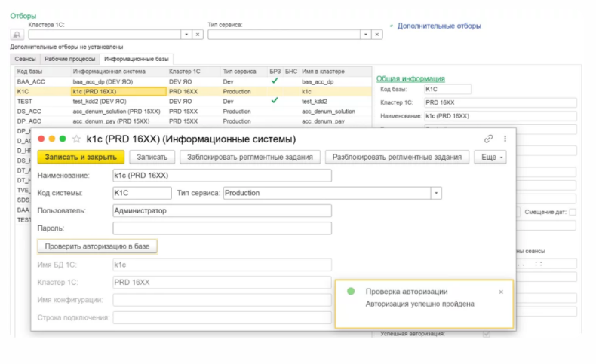Open the three-dot menu in dialog header
This screenshot has width=596, height=364.
coord(505,139)
